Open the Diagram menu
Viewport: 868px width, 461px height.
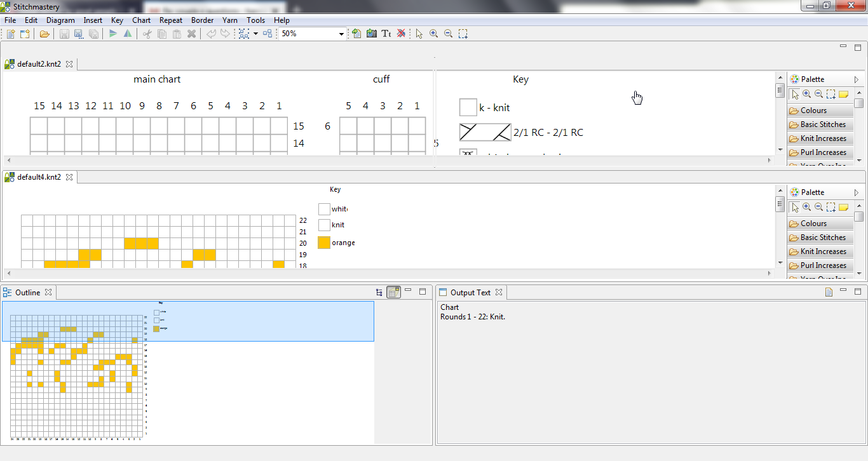tap(60, 20)
